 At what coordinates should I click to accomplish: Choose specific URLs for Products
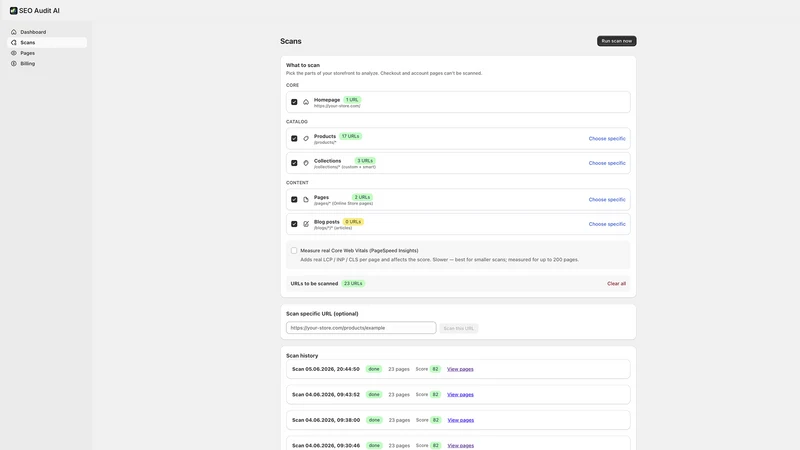point(607,139)
